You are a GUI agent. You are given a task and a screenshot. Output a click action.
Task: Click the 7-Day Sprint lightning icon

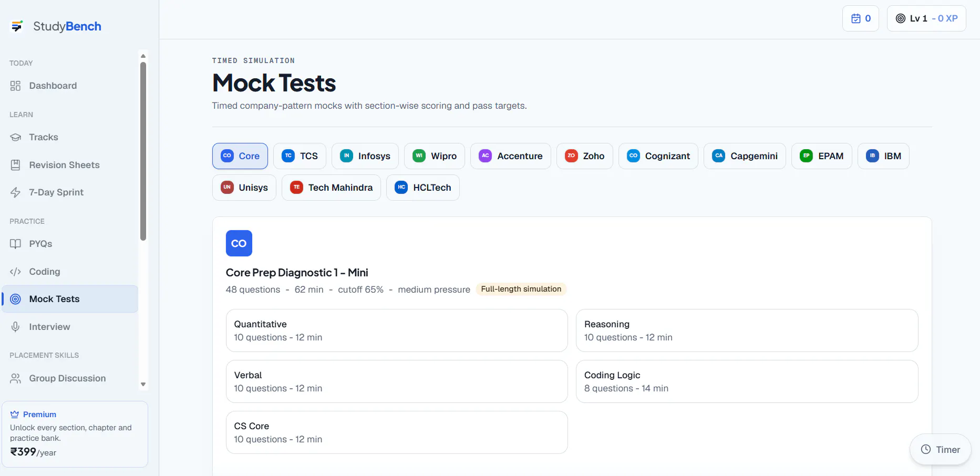coord(16,192)
